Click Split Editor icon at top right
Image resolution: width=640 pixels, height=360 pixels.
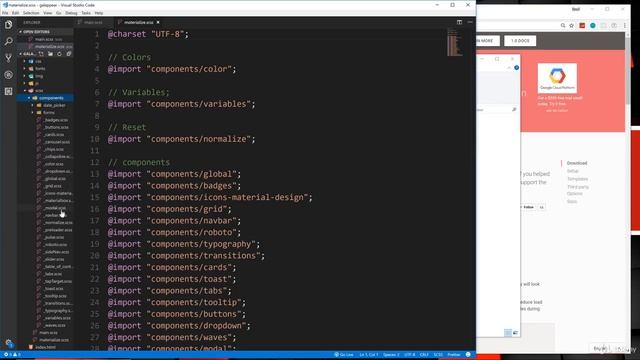(x=459, y=22)
